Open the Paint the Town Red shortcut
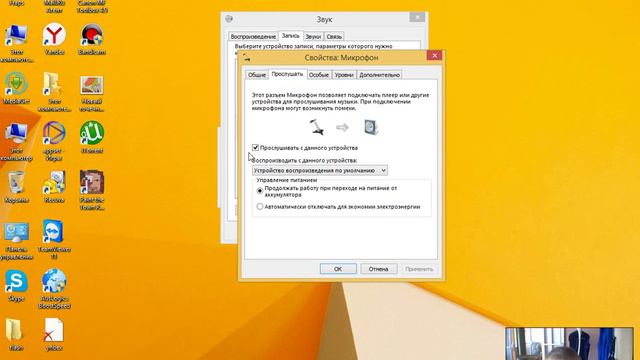The image size is (640, 360). (92, 190)
